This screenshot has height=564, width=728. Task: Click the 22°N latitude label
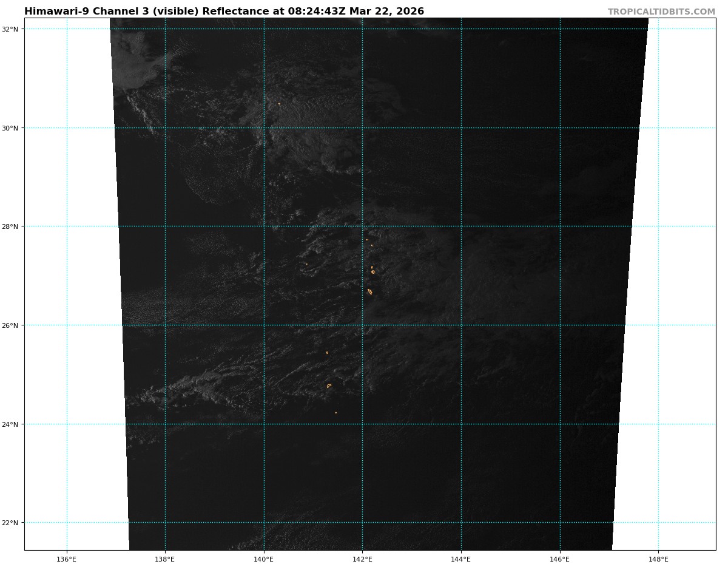pos(13,523)
